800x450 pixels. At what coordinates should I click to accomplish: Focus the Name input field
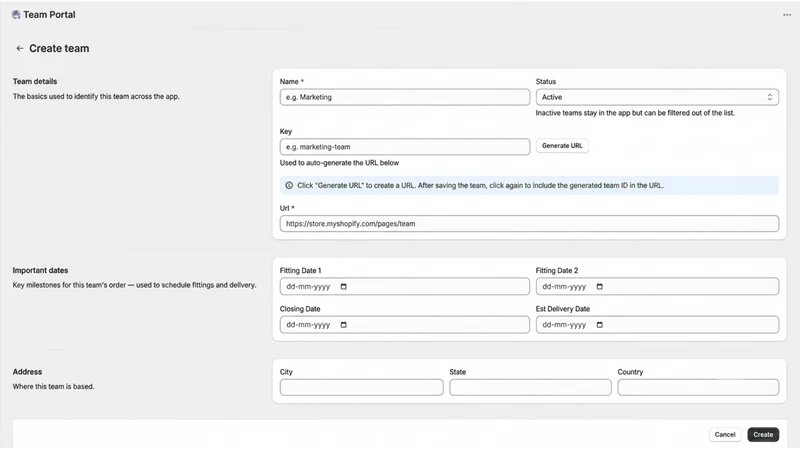pyautogui.click(x=405, y=97)
